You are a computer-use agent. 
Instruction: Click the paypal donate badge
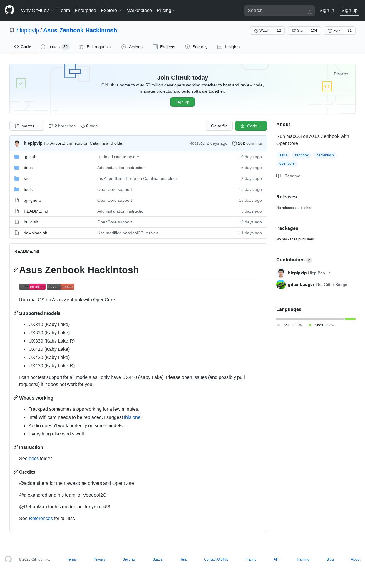point(61,287)
